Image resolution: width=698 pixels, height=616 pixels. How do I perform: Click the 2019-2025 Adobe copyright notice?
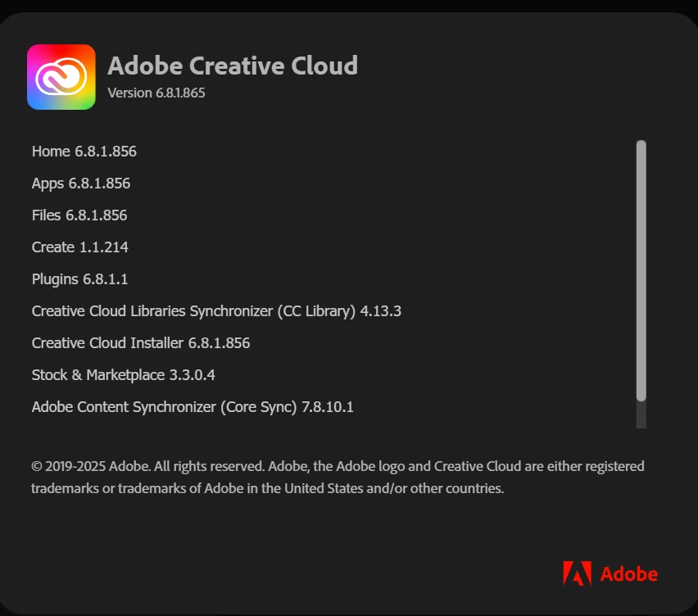[338, 477]
